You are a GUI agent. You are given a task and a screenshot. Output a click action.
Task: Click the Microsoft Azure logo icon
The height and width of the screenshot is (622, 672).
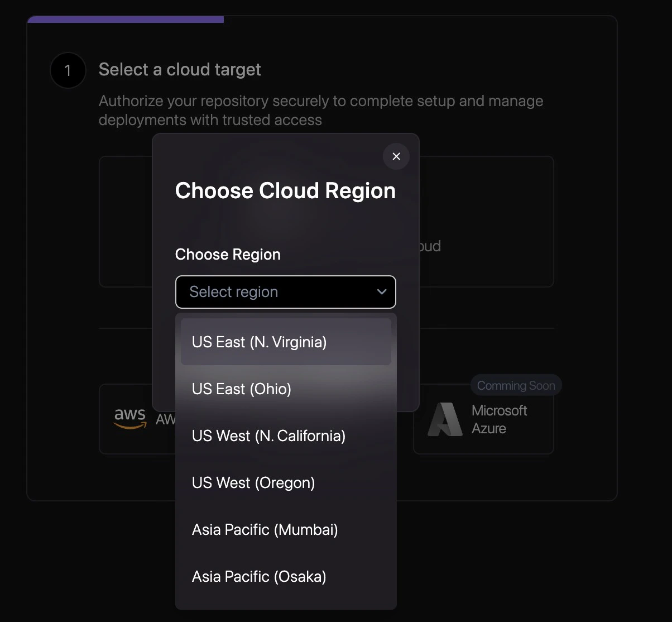point(445,419)
